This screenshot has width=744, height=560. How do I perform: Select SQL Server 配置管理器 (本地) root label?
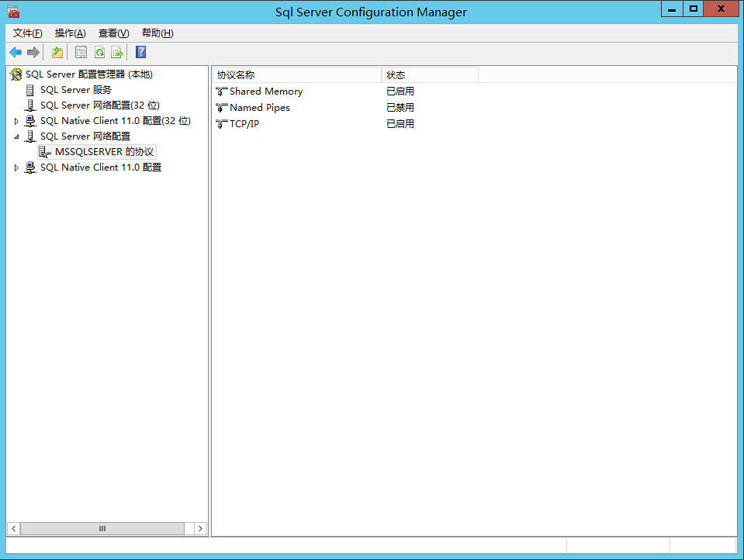[89, 74]
